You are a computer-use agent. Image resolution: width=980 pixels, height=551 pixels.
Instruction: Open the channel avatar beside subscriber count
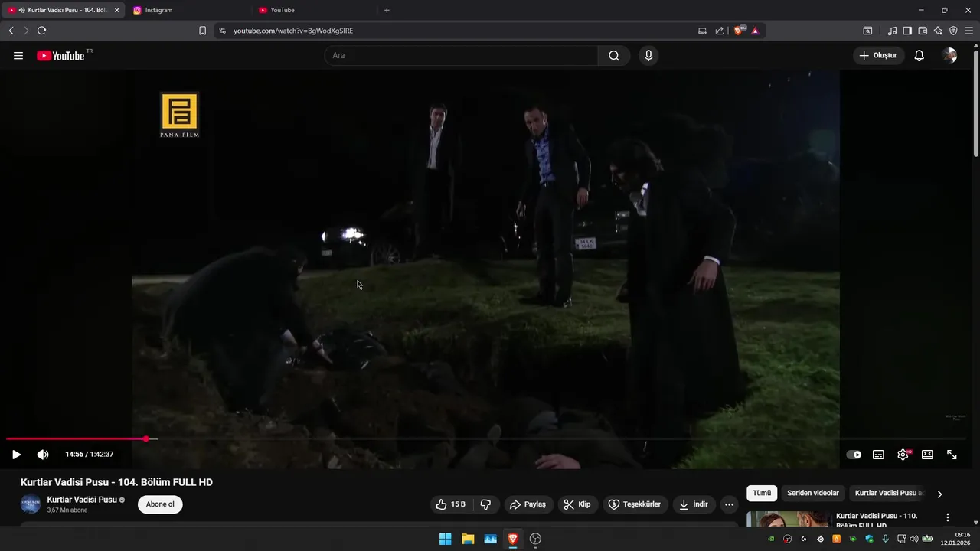(31, 504)
